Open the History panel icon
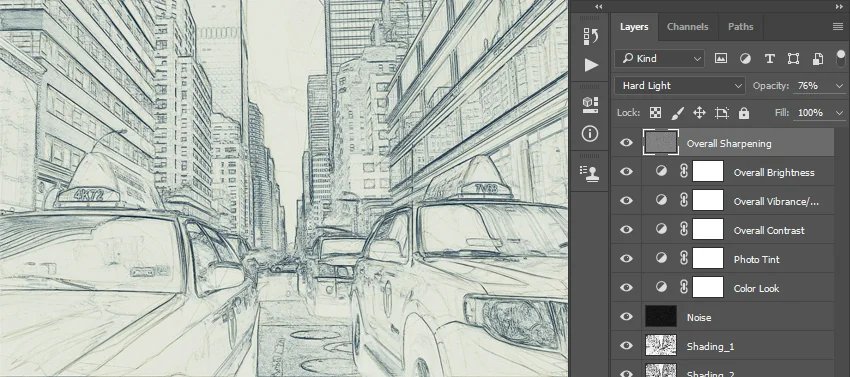This screenshot has height=377, width=850. [590, 36]
